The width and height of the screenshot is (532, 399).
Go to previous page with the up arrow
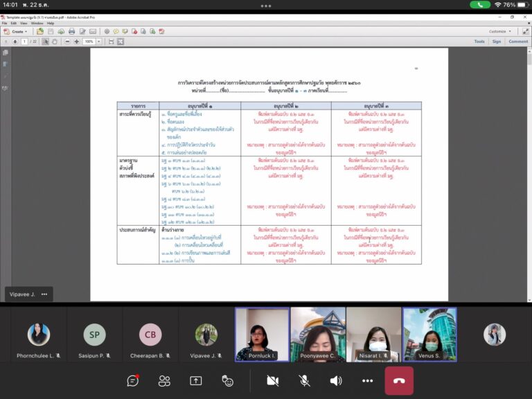coord(6,42)
